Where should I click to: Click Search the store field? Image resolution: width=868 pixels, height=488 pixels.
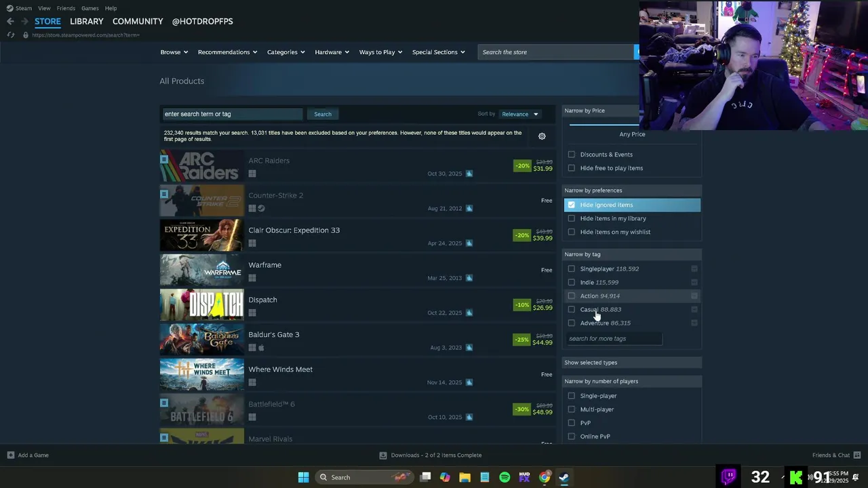(x=556, y=52)
